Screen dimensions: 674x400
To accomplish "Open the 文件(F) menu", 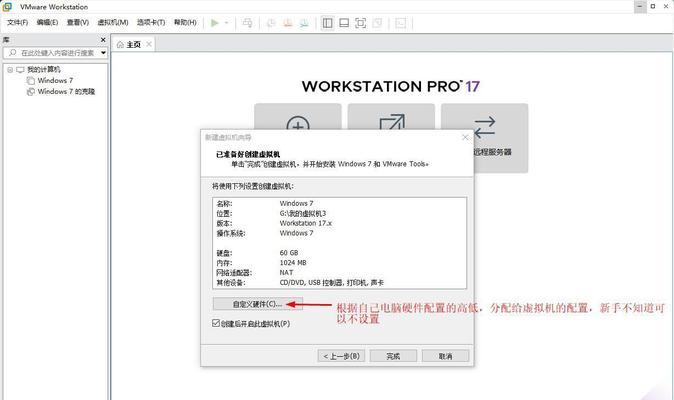I will (x=17, y=22).
